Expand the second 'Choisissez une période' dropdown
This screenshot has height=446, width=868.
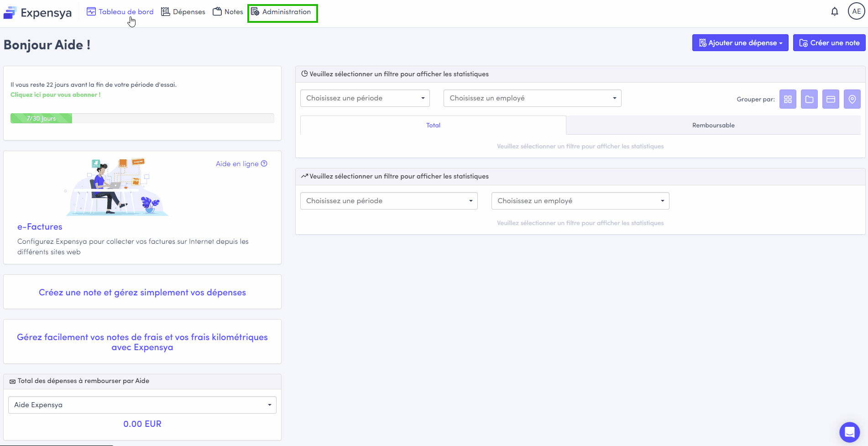(x=389, y=201)
